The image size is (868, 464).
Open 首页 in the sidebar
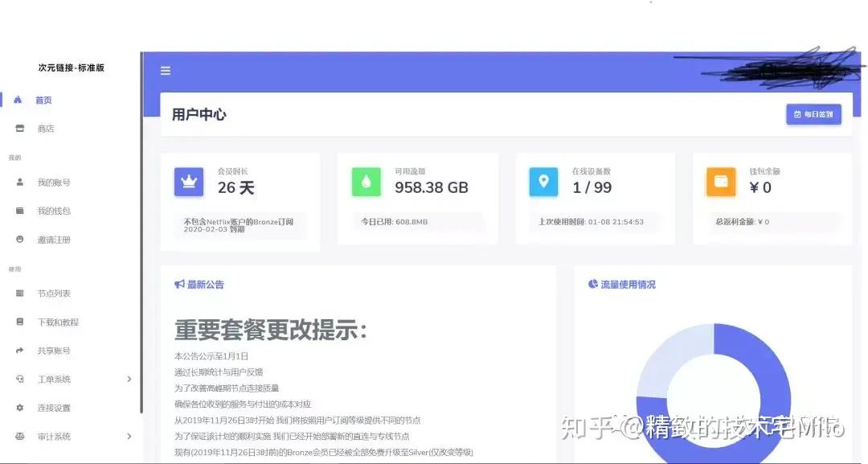(x=43, y=101)
